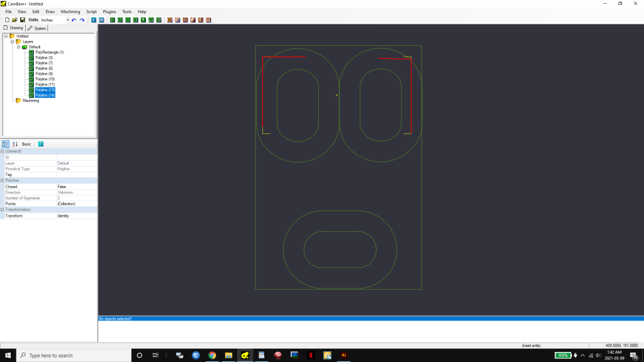644x362 pixels.
Task: Select the Default layer in the tree
Action: [x=35, y=47]
